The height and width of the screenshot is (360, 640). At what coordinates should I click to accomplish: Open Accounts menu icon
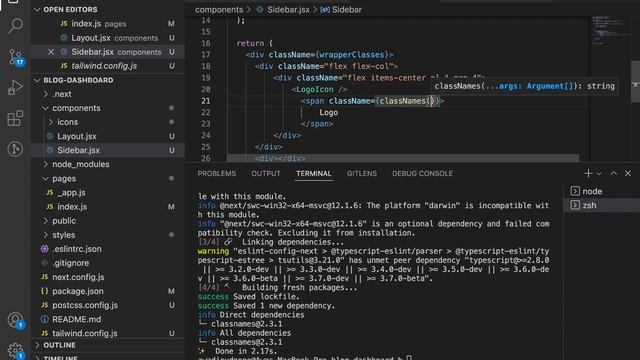[x=16, y=320]
